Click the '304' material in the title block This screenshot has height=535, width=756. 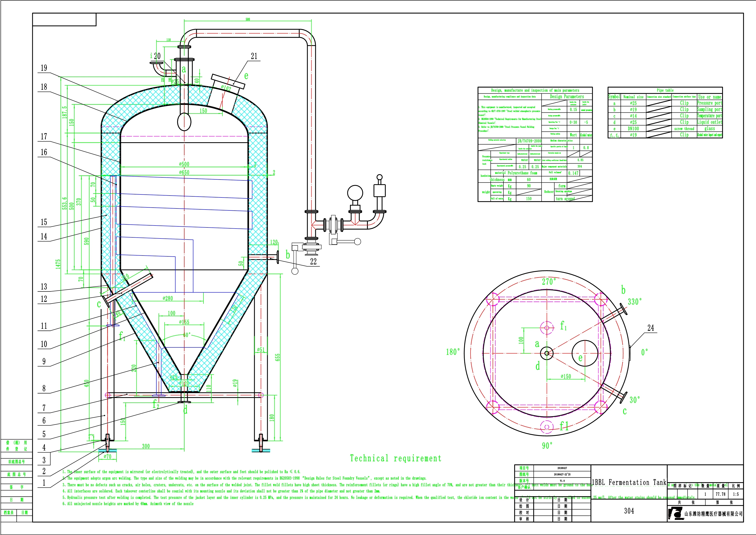pyautogui.click(x=629, y=511)
